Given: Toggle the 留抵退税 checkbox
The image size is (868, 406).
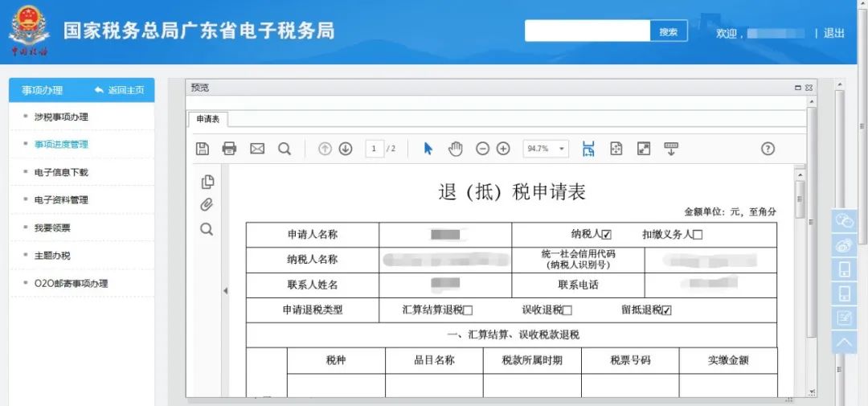Looking at the screenshot, I should (666, 311).
